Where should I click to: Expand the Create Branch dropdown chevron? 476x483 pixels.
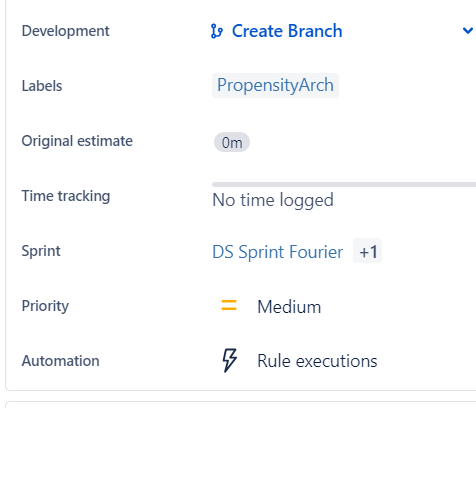[468, 31]
